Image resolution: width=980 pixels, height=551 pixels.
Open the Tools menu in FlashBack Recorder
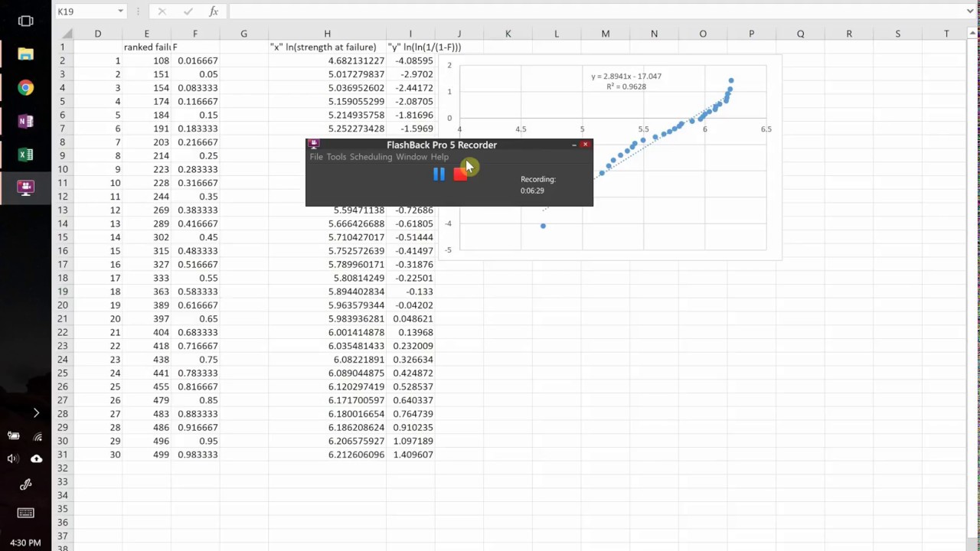tap(336, 157)
